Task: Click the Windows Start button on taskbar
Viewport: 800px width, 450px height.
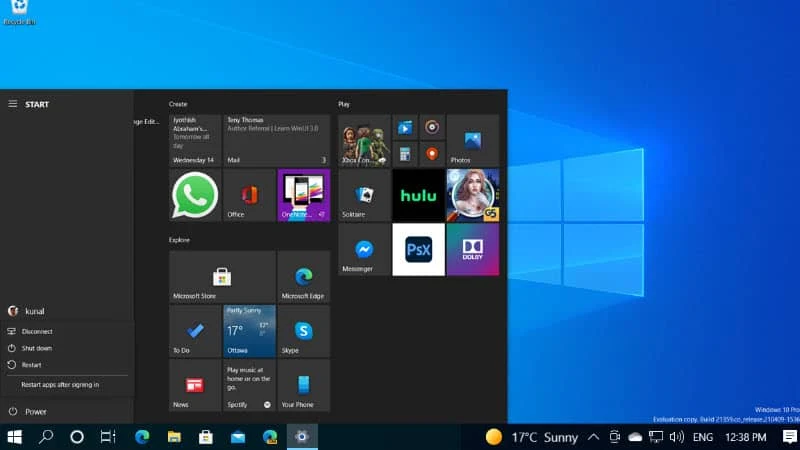Action: tap(15, 437)
